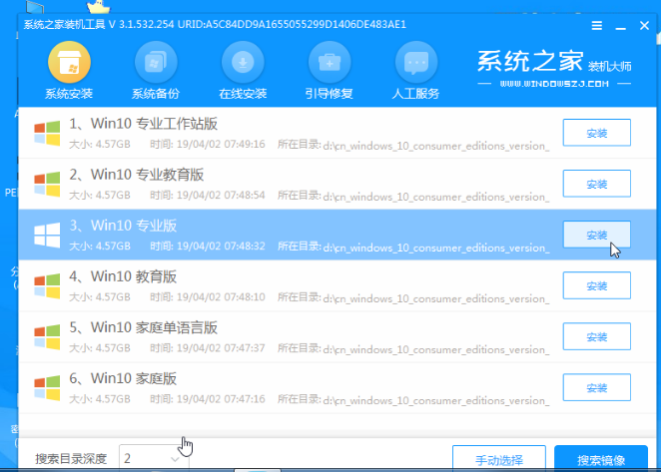
Task: Click Windows logo of Win10 专业版
Action: (x=47, y=235)
